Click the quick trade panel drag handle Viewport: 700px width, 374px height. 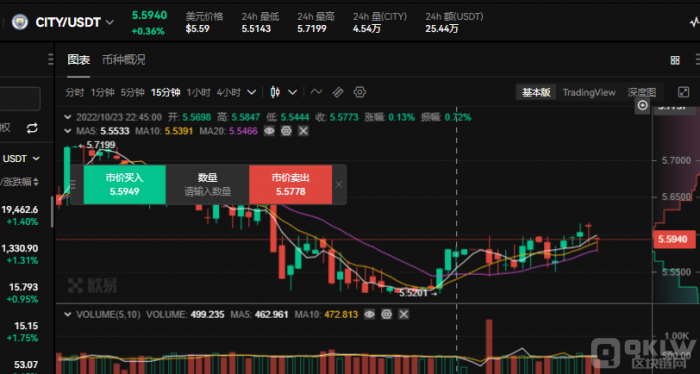click(74, 185)
